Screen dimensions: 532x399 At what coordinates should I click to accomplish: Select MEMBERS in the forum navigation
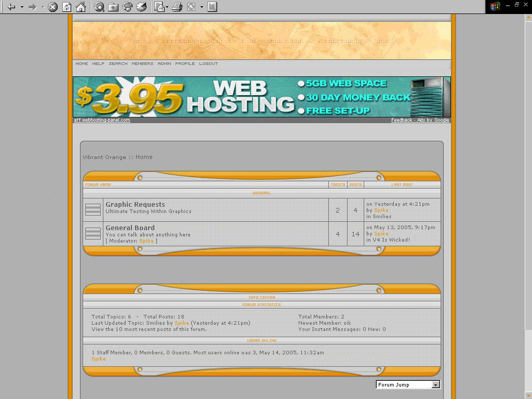[142, 63]
